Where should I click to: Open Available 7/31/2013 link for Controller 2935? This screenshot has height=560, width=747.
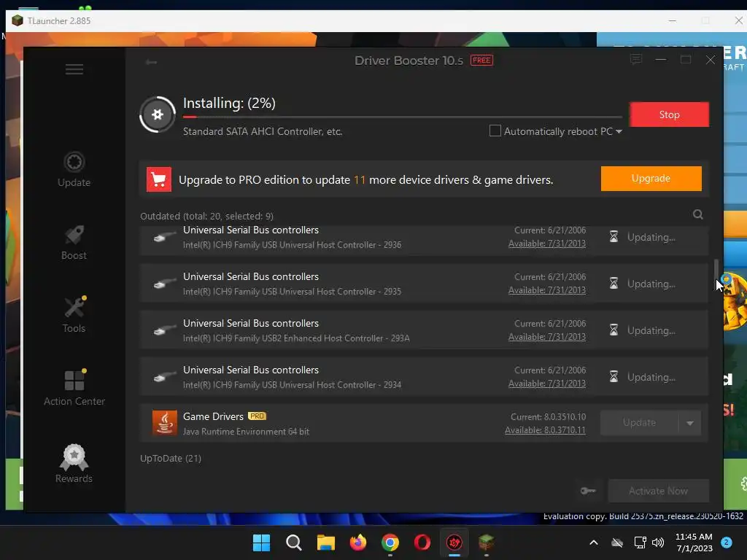tap(547, 290)
